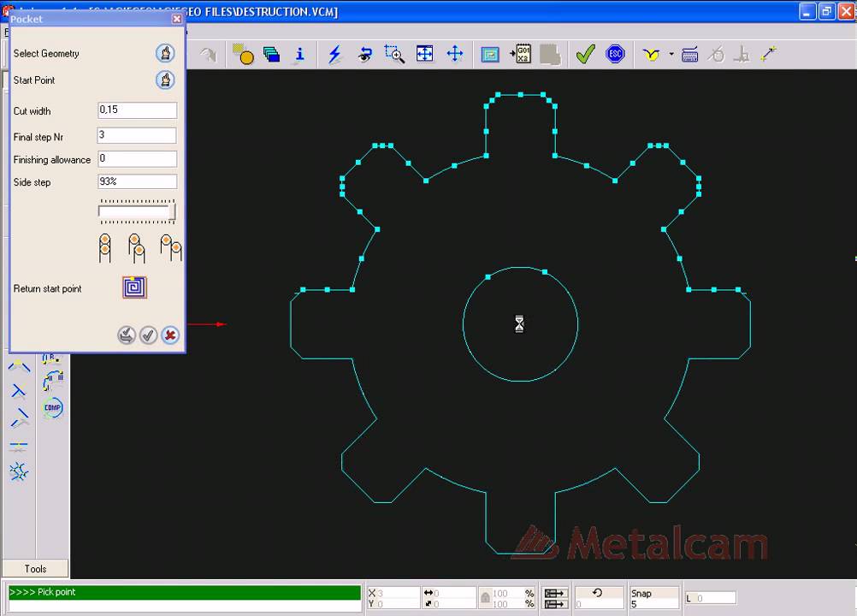The image size is (857, 616).
Task: Click the COMP compensation icon
Action: [x=52, y=407]
